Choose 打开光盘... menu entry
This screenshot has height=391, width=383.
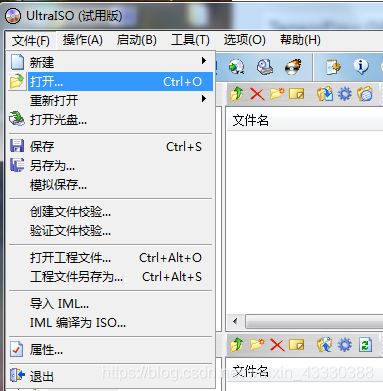click(x=110, y=119)
